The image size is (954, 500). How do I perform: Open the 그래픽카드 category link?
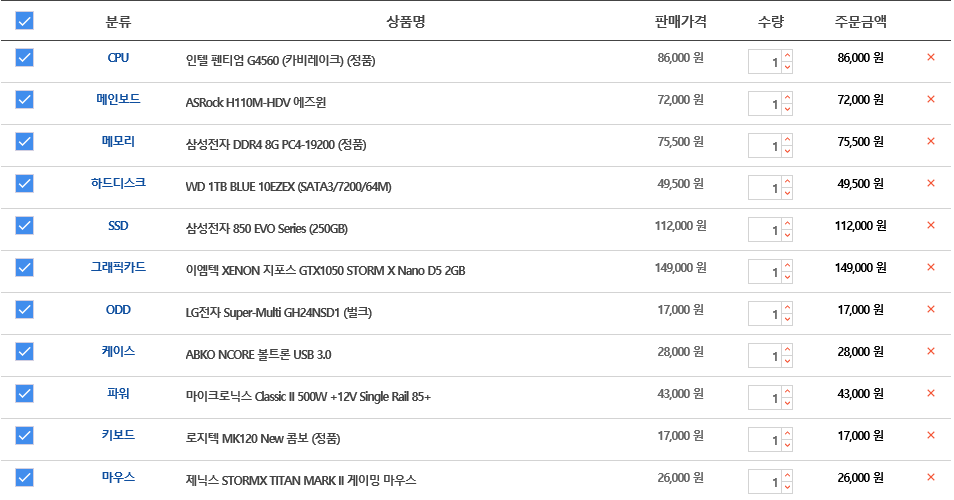[118, 267]
